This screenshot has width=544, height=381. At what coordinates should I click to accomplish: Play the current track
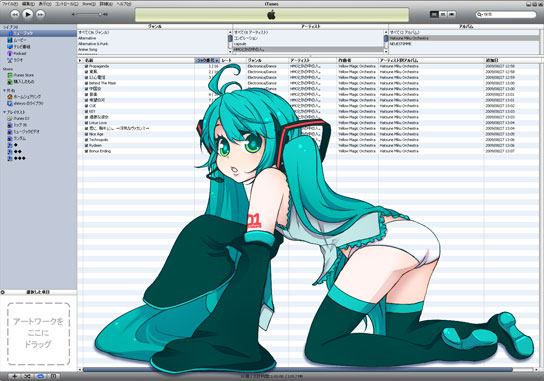(x=27, y=14)
